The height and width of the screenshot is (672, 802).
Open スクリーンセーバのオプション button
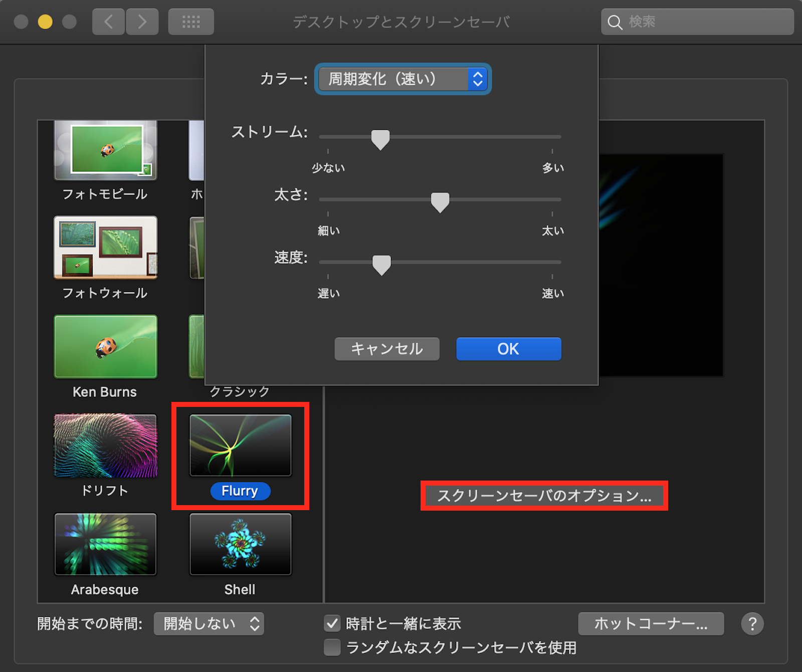pyautogui.click(x=544, y=496)
